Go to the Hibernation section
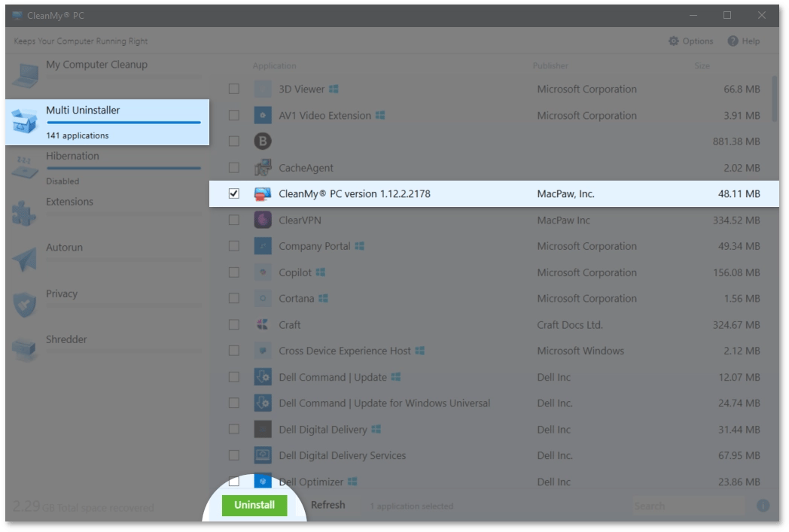The width and height of the screenshot is (789, 532). coord(107,169)
